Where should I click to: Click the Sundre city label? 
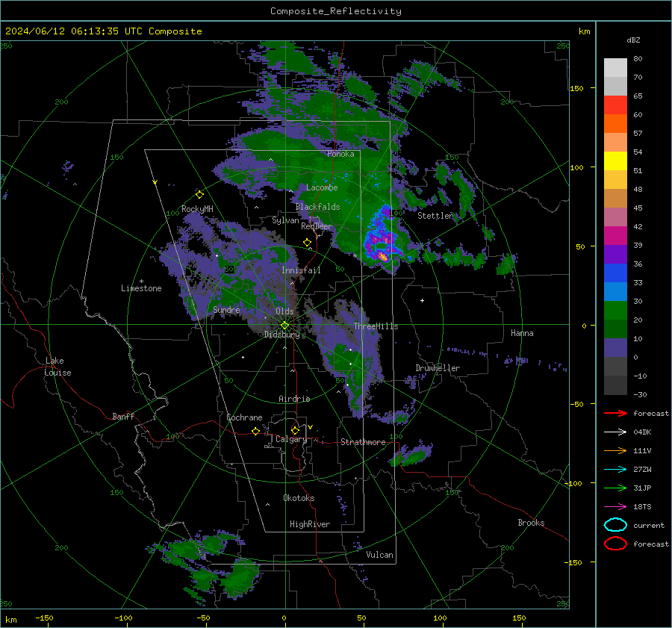coord(226,309)
